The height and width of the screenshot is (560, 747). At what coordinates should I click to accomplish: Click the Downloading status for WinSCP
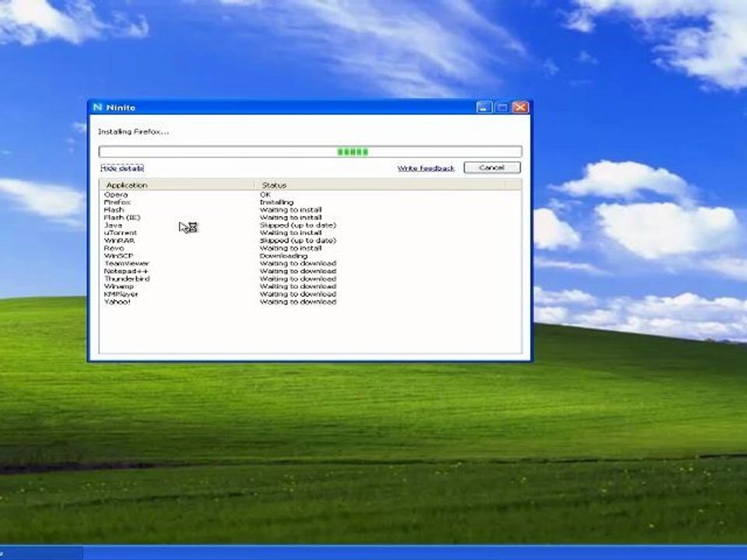click(x=283, y=256)
